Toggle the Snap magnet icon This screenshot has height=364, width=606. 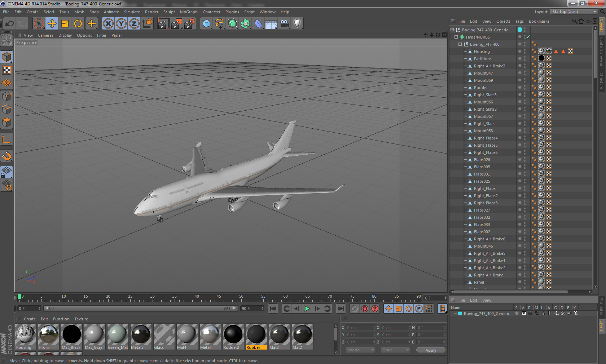7,156
